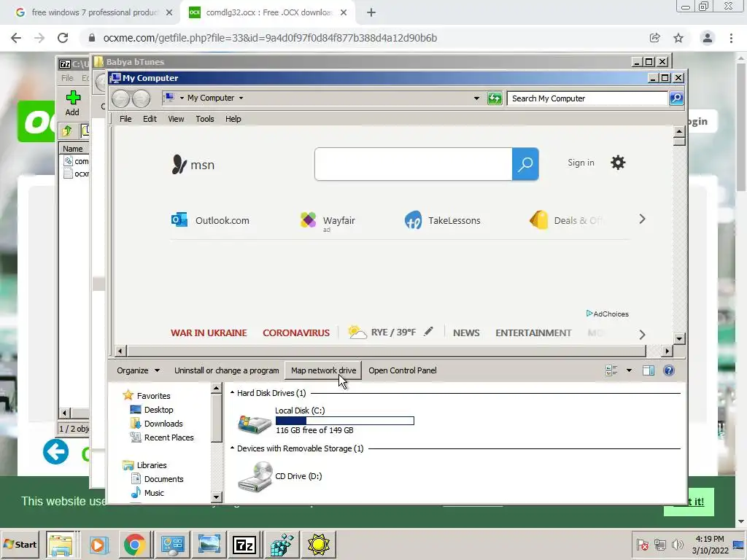This screenshot has width=747, height=560.
Task: Collapse the Hard Disk Drives group
Action: point(233,393)
